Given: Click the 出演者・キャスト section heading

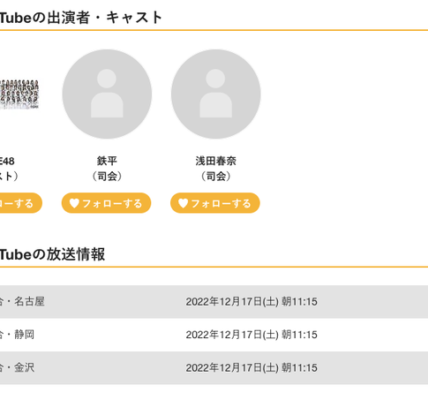Looking at the screenshot, I should tap(81, 17).
